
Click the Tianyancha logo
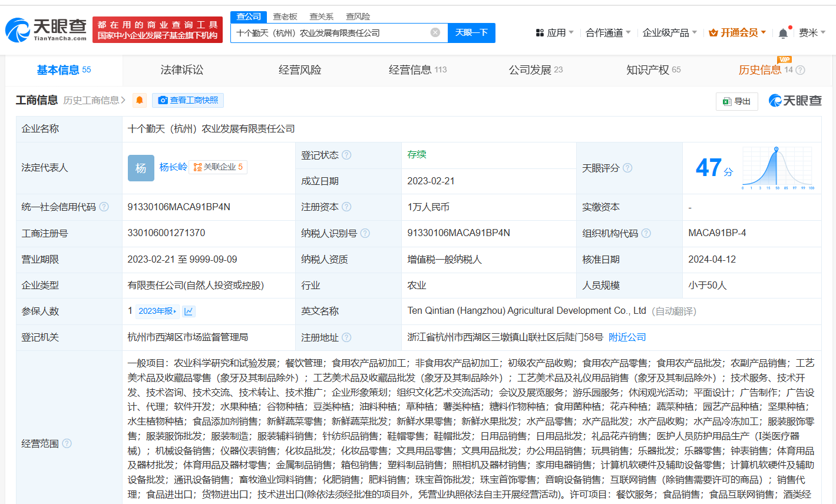pyautogui.click(x=46, y=29)
